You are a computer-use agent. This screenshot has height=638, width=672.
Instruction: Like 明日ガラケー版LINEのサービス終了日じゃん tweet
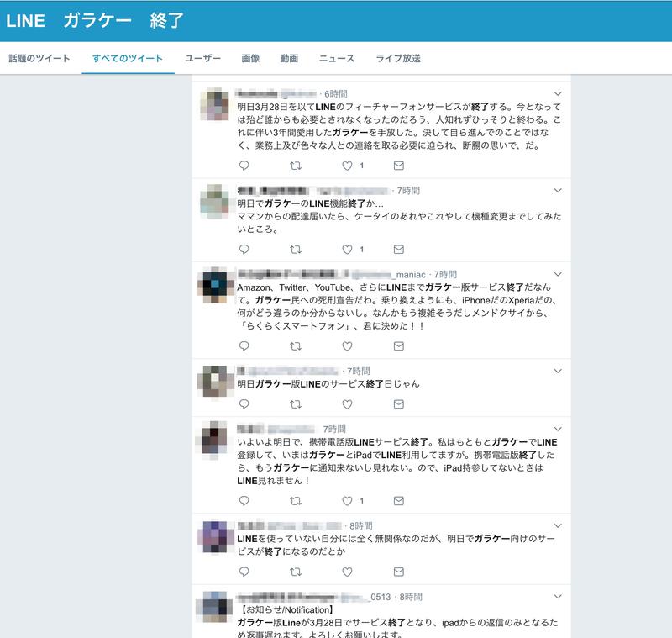pos(347,403)
